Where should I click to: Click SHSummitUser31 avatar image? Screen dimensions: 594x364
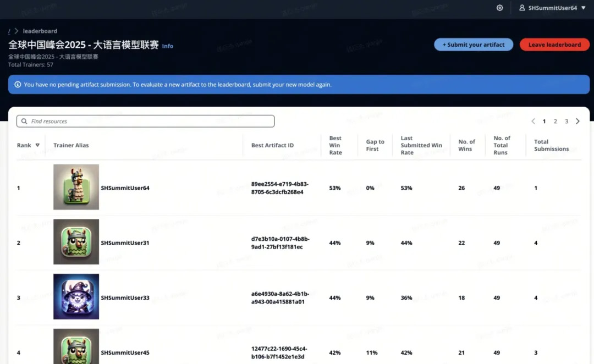tap(76, 242)
